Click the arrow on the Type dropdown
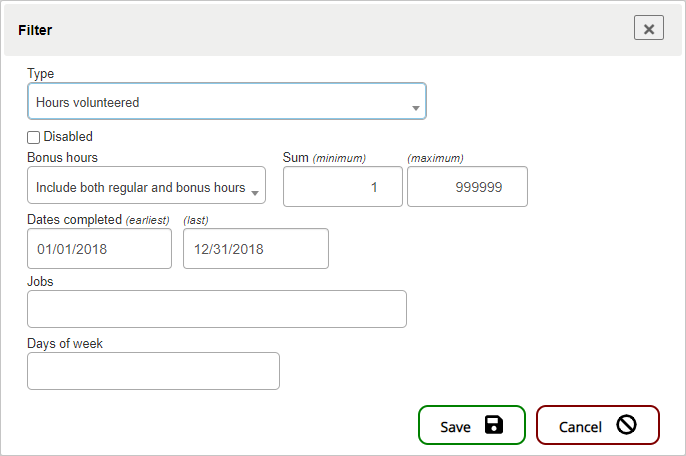The width and height of the screenshot is (686, 456). tap(415, 107)
